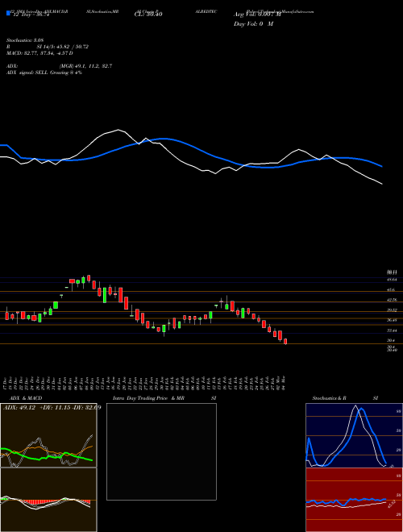Click the ADX (MGR) values line
Viewport: 403px width, 532px height.
point(60,66)
